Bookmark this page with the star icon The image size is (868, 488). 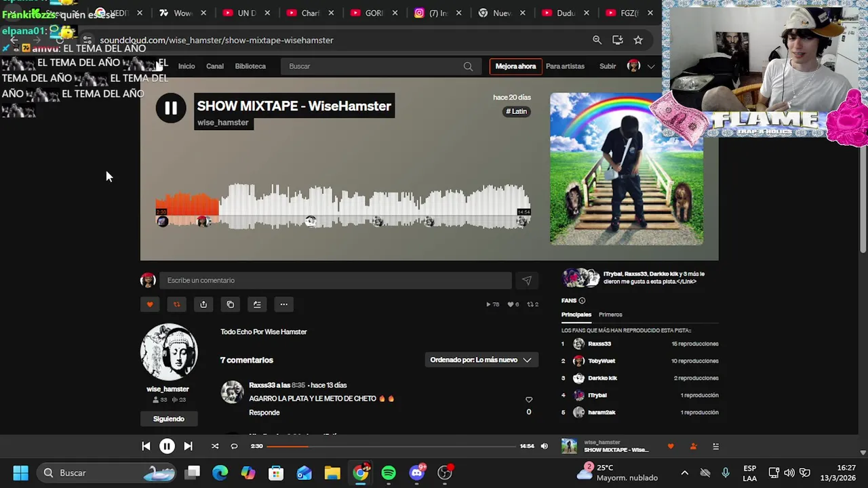click(x=638, y=40)
